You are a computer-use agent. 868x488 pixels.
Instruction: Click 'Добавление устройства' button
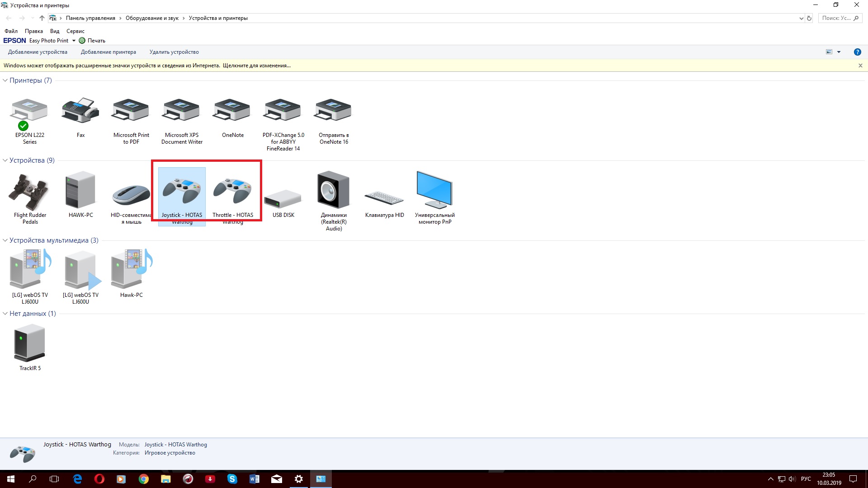pos(38,52)
